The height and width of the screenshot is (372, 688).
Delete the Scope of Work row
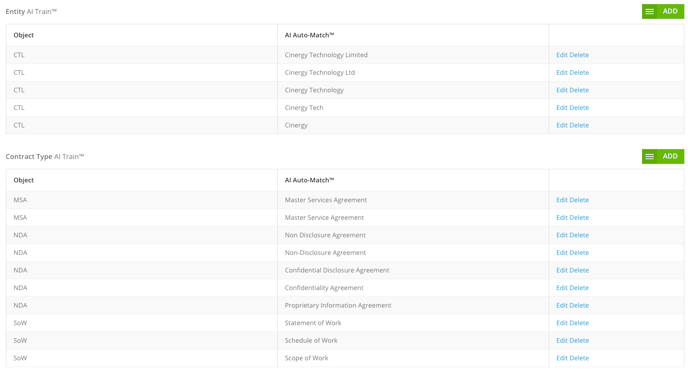coord(579,358)
